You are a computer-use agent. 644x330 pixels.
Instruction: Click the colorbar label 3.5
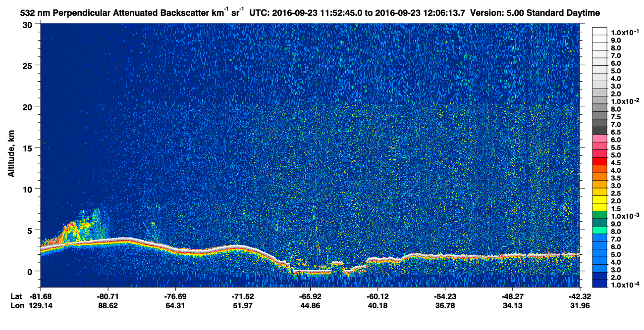pos(616,178)
